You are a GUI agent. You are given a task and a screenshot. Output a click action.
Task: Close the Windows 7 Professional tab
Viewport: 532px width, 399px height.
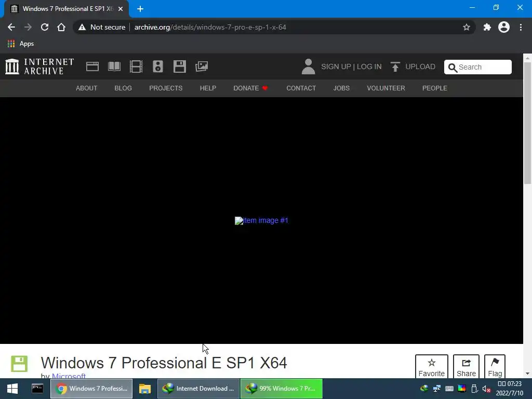[121, 9]
